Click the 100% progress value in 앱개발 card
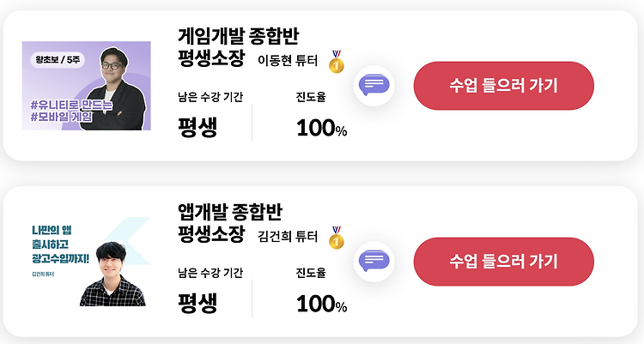This screenshot has height=344, width=644. pos(322,304)
